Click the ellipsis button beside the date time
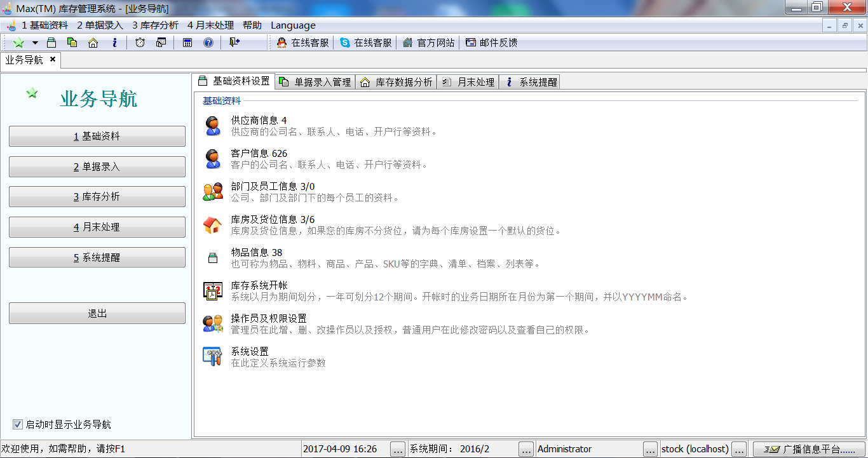Image resolution: width=868 pixels, height=458 pixels. click(x=398, y=449)
